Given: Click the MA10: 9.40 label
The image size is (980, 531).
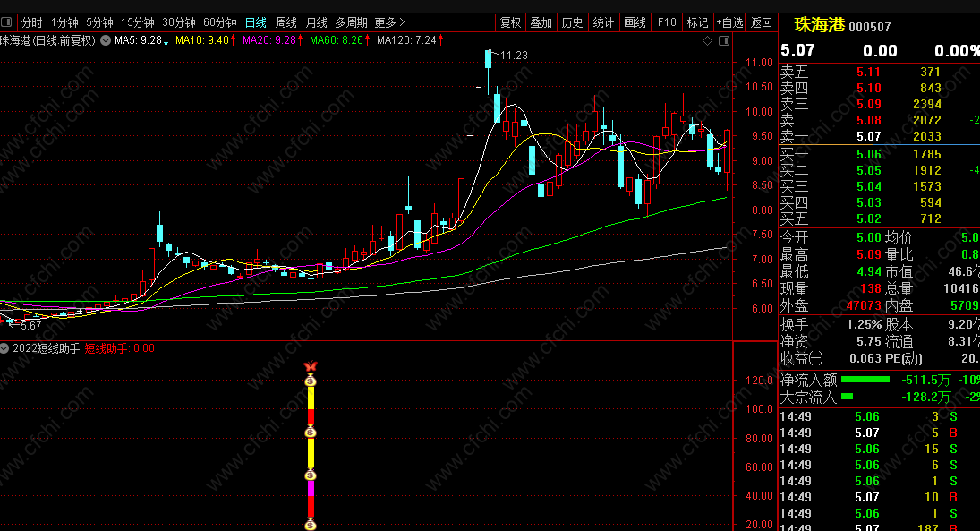Looking at the screenshot, I should coord(205,40).
